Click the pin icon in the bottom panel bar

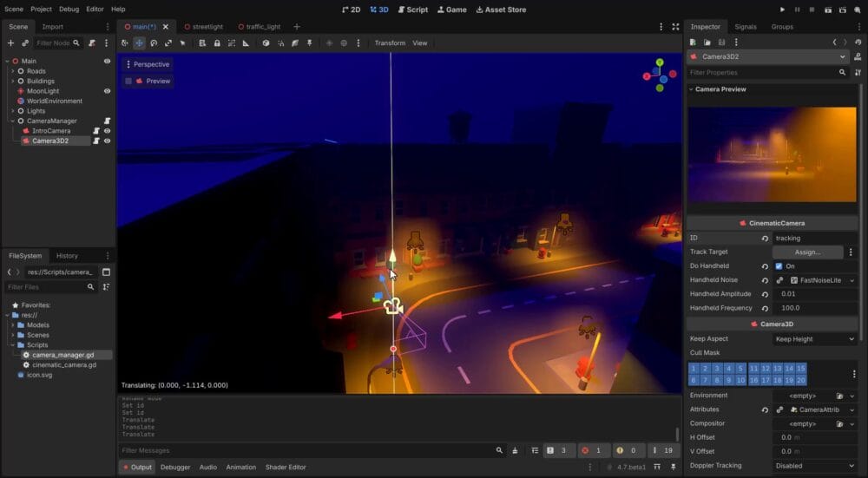tap(674, 468)
